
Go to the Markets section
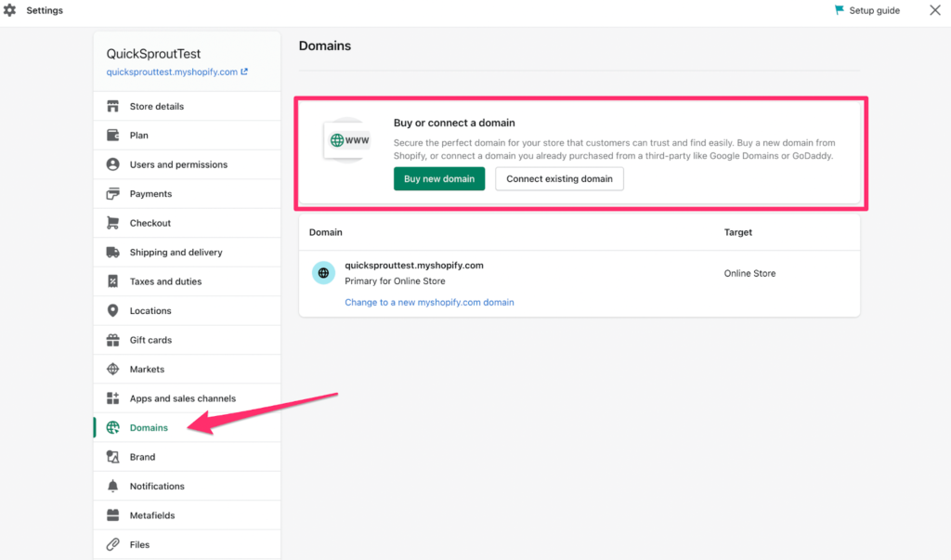point(187,369)
